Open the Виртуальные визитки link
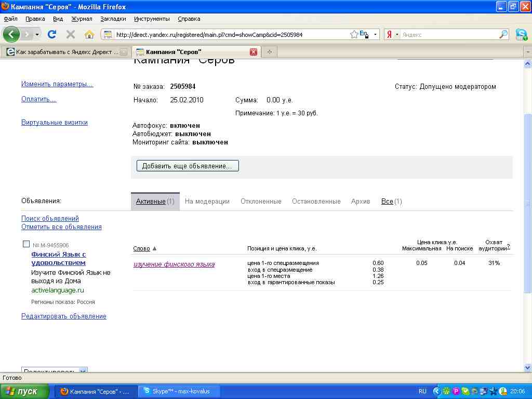 (54, 123)
